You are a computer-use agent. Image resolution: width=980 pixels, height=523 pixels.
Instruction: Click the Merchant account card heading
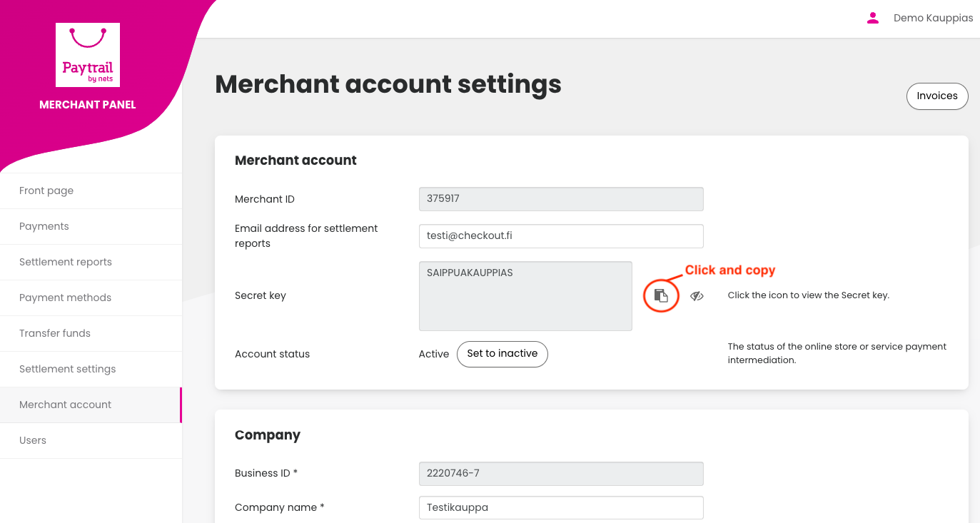click(295, 161)
